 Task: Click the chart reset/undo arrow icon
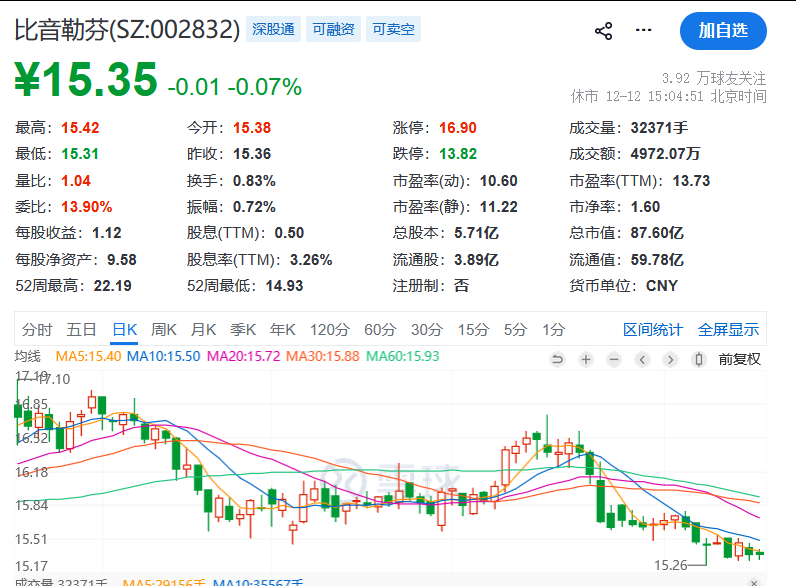pyautogui.click(x=557, y=360)
